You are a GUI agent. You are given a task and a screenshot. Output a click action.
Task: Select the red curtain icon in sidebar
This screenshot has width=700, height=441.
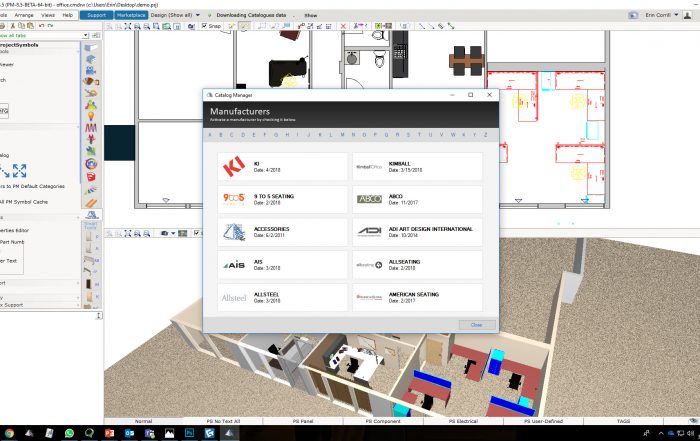(91, 128)
